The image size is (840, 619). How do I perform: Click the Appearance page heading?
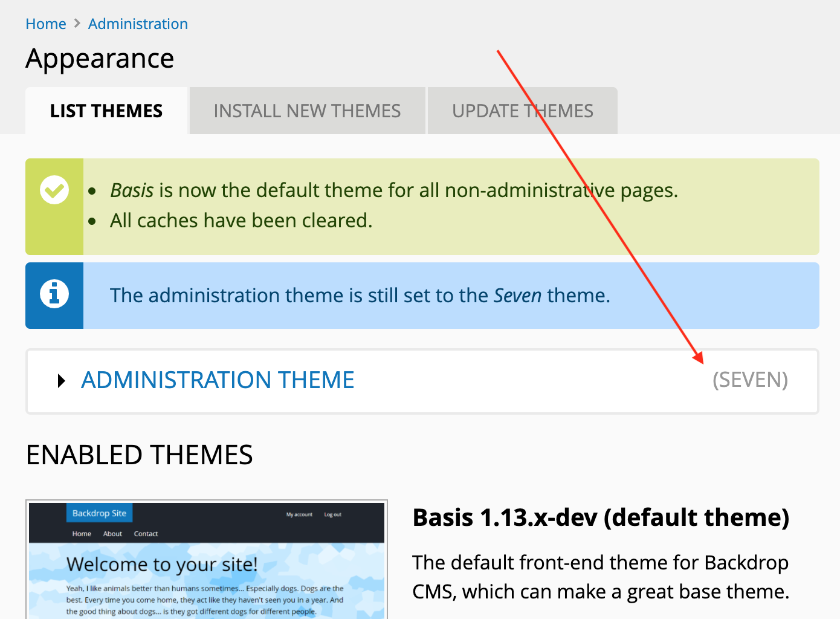coord(99,58)
